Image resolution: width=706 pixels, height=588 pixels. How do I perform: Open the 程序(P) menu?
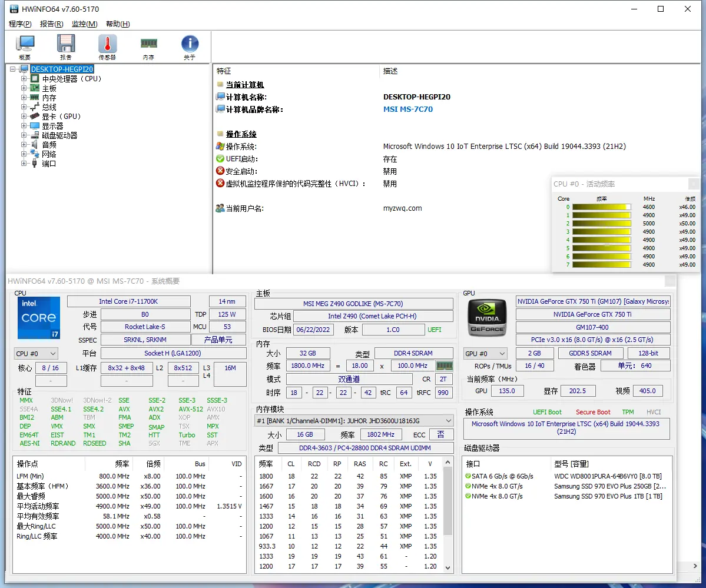(x=20, y=24)
